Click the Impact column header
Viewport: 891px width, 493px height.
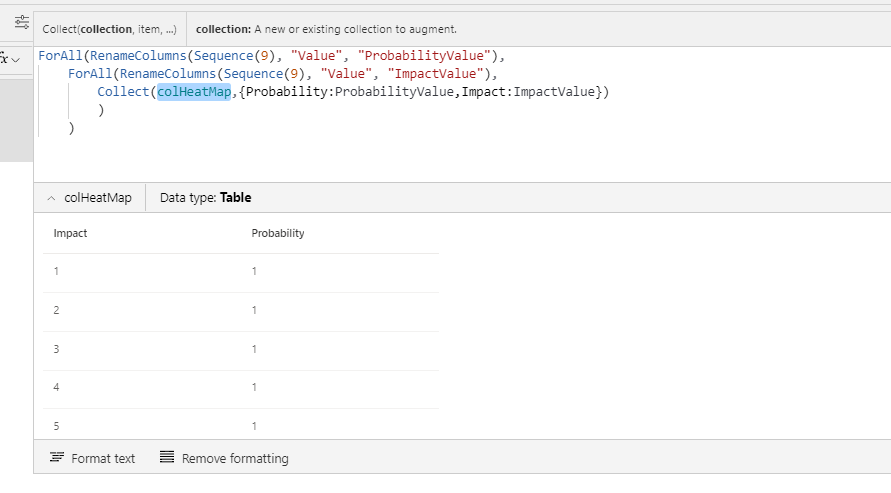point(70,233)
